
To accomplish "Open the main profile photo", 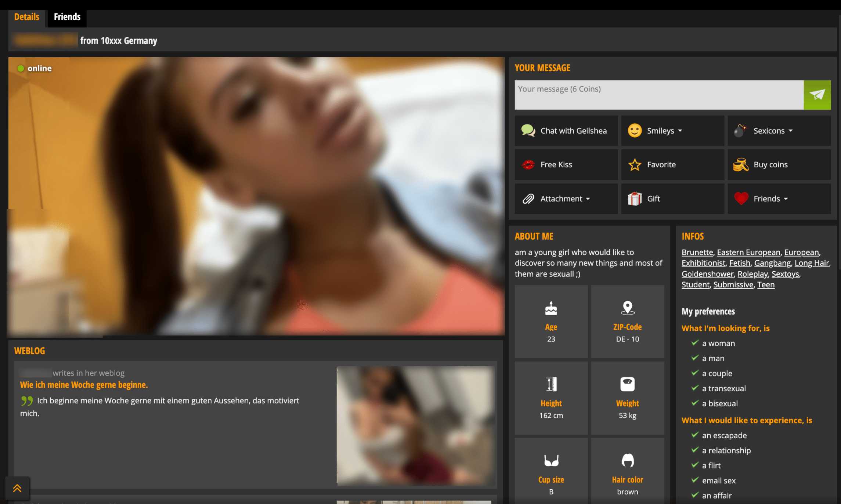I will coord(256,196).
